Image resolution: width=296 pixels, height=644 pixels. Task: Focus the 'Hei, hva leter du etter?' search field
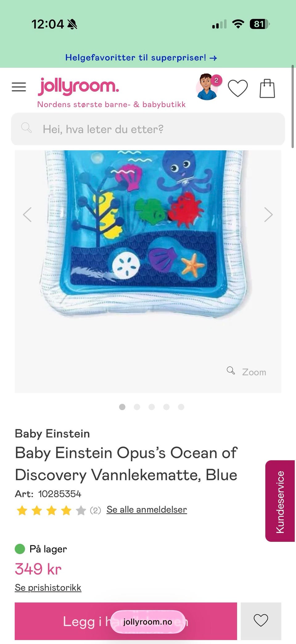pyautogui.click(x=148, y=129)
